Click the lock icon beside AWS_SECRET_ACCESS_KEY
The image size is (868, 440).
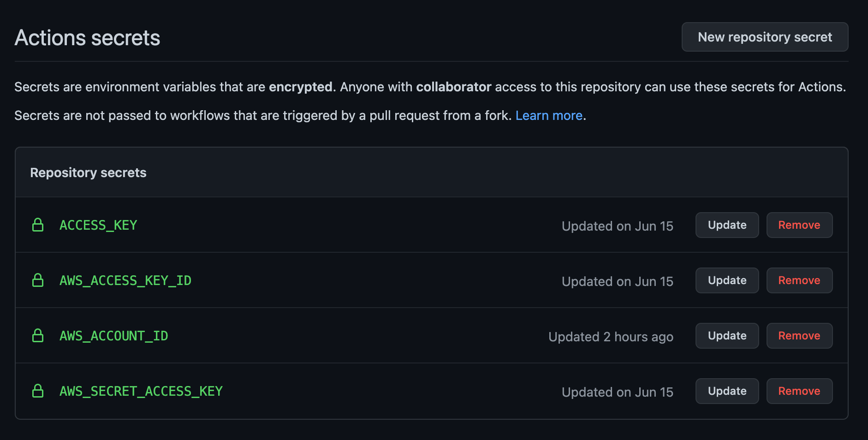pyautogui.click(x=38, y=391)
